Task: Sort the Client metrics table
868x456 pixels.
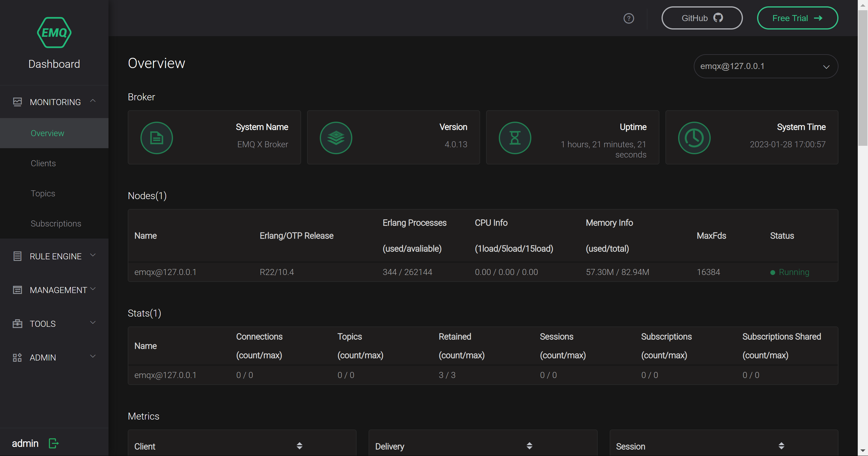Action: 299,446
